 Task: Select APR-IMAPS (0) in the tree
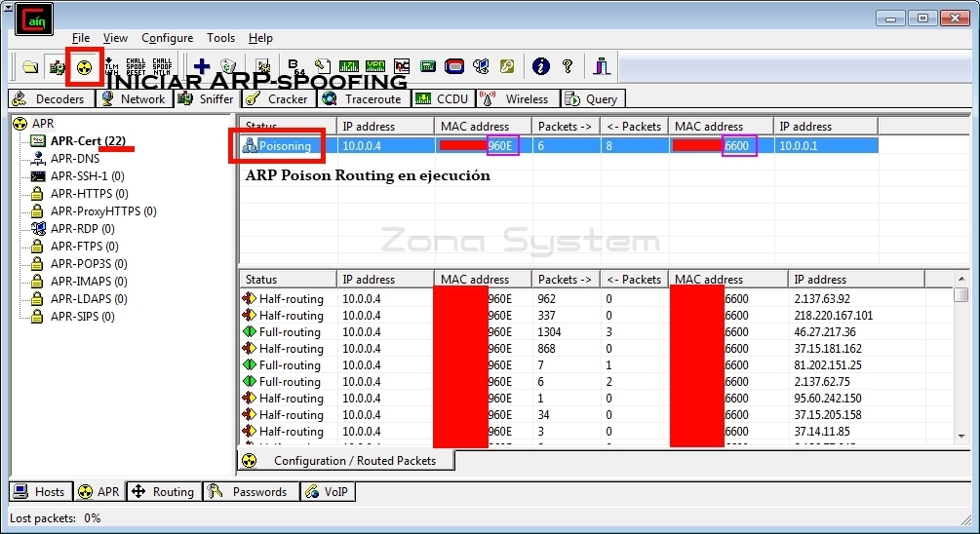(89, 281)
